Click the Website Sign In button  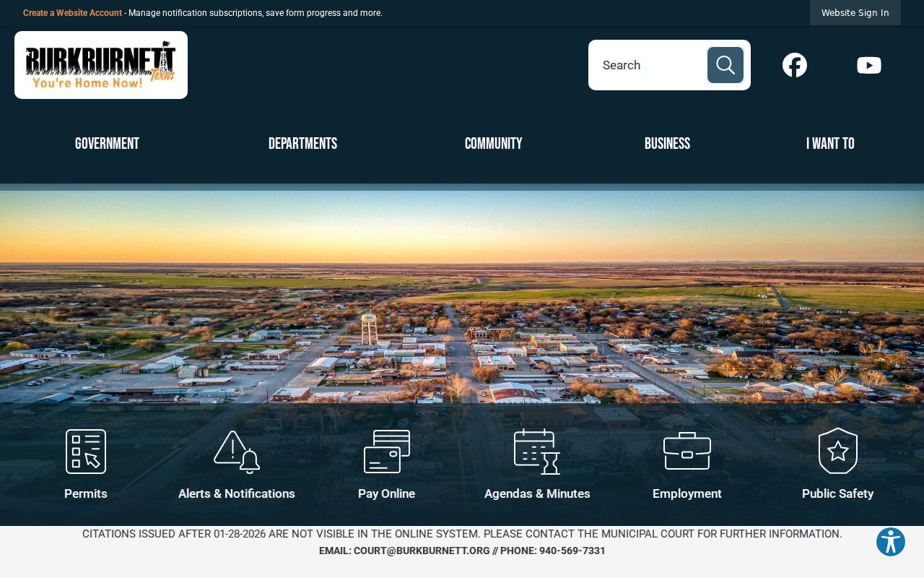point(855,13)
